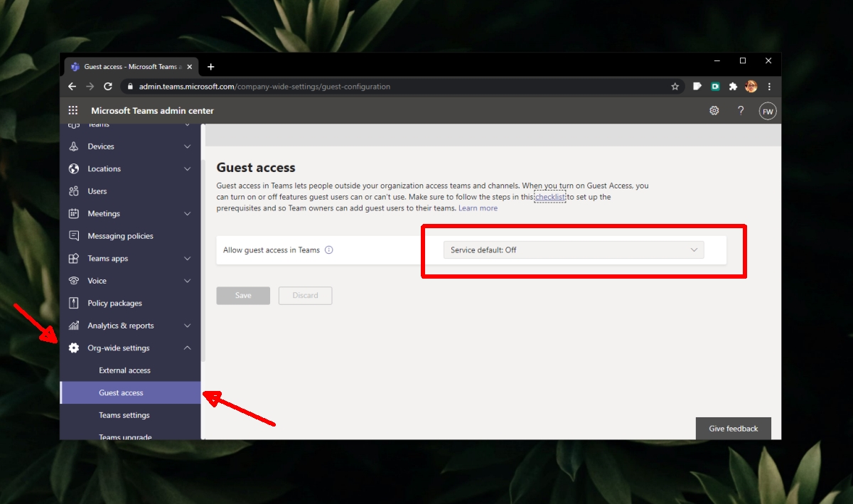This screenshot has height=504, width=853.
Task: Click the Guest access page heading
Action: (x=256, y=168)
